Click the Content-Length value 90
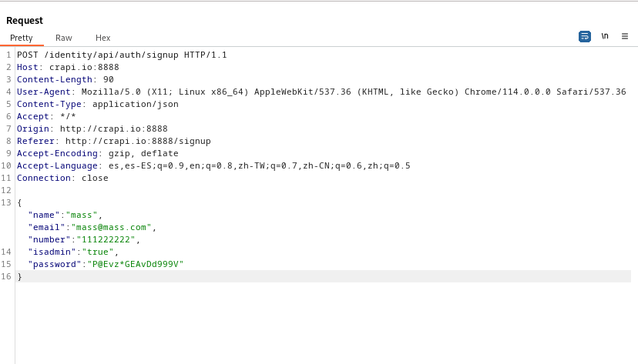Image resolution: width=638 pixels, height=364 pixels. coord(108,79)
